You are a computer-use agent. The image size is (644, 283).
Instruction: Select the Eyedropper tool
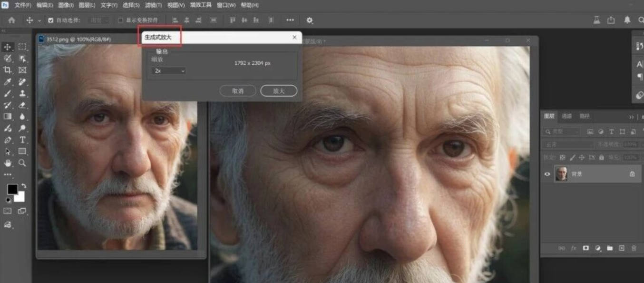pyautogui.click(x=8, y=82)
